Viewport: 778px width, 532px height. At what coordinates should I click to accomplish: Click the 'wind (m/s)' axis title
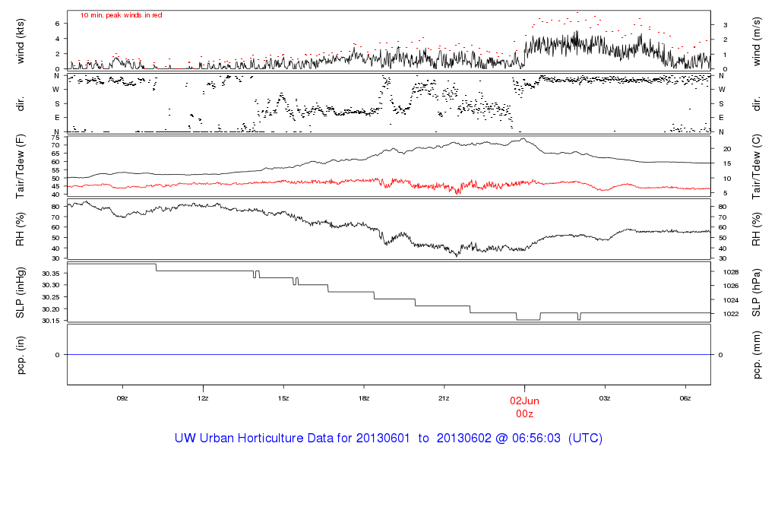pyautogui.click(x=756, y=41)
